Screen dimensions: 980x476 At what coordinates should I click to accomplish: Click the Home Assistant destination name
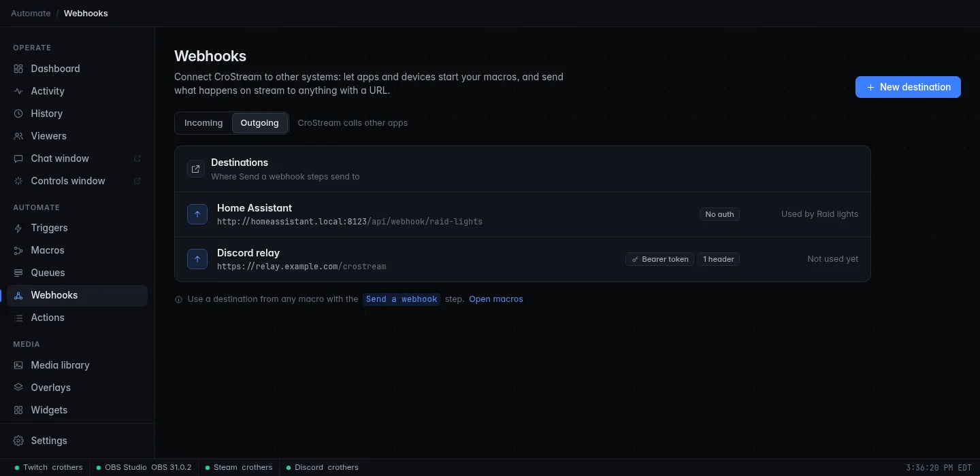point(255,208)
